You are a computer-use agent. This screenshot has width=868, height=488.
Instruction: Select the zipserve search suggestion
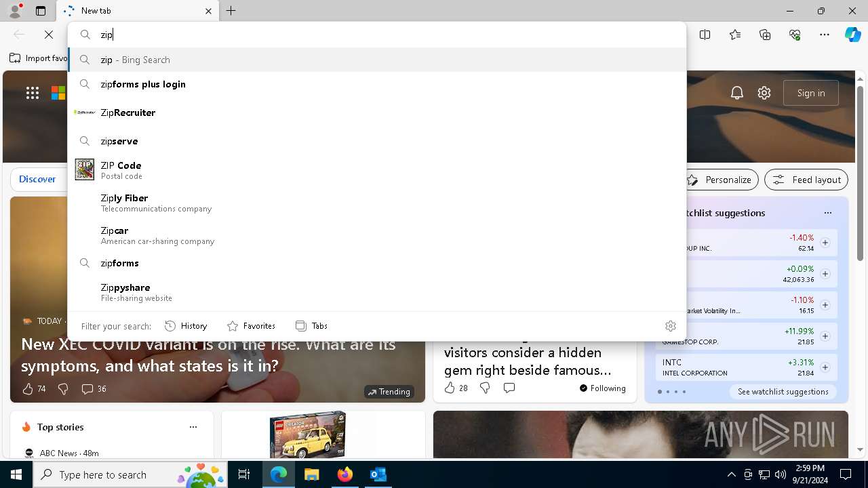[377, 141]
